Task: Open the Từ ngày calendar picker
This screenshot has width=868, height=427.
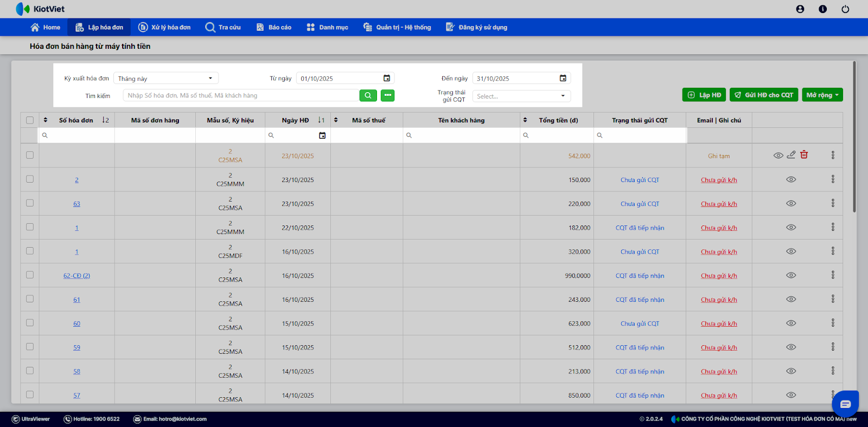Action: 387,78
